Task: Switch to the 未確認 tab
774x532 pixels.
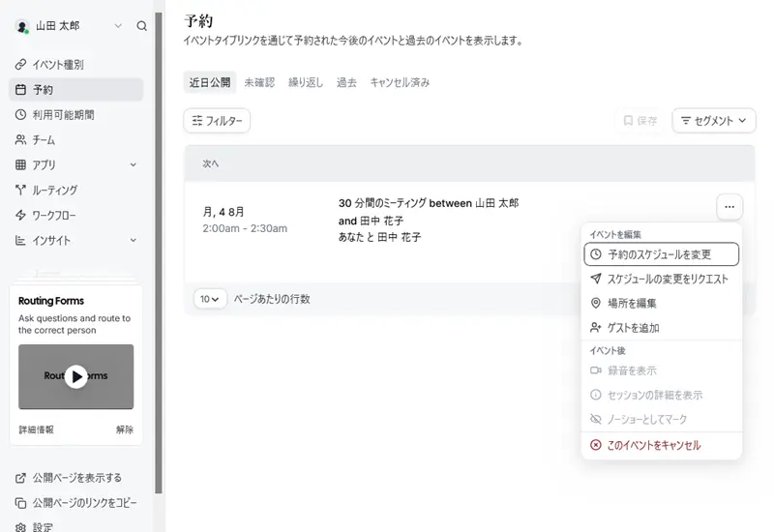Action: [259, 82]
